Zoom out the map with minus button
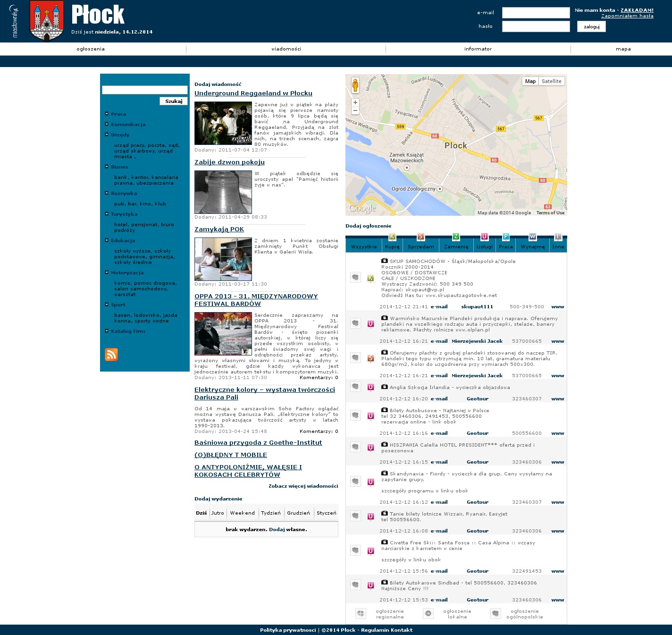 point(355,111)
